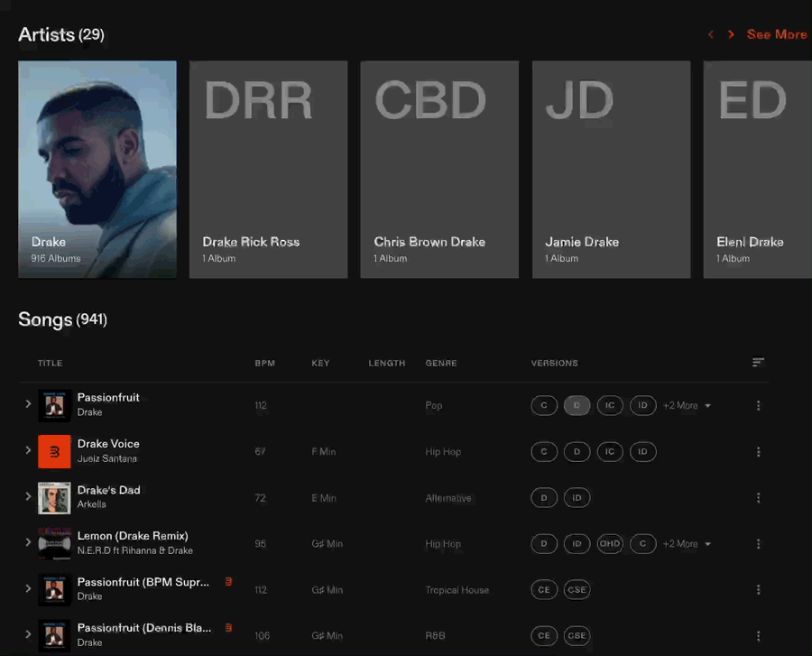
Task: Select D version of Drake's Dad
Action: (x=544, y=497)
